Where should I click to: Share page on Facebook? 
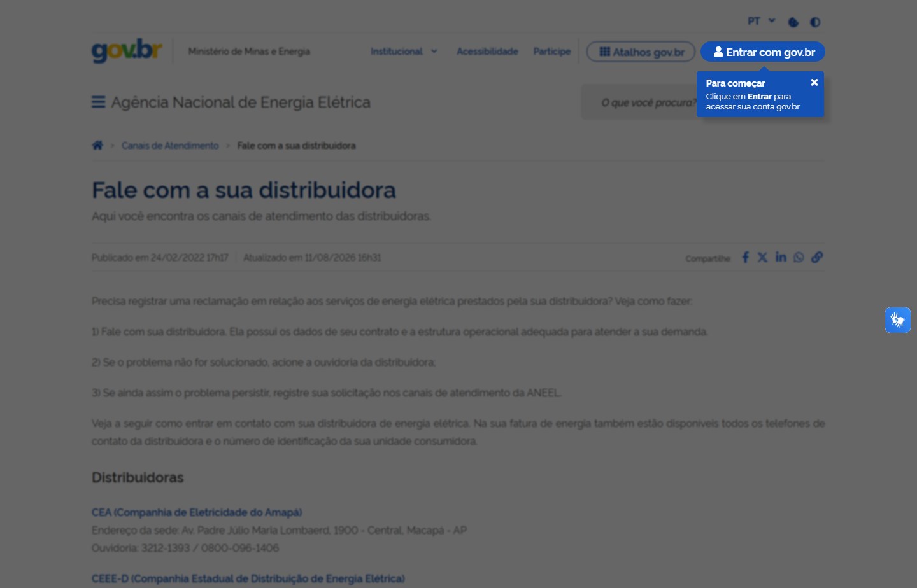[745, 257]
